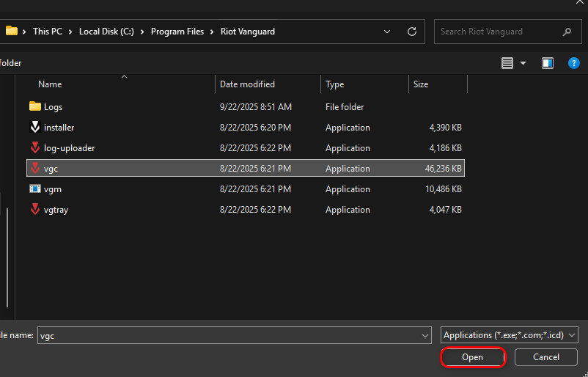Click the log-uploader application icon
Screen dimensions: 588x377
pyautogui.click(x=34, y=147)
